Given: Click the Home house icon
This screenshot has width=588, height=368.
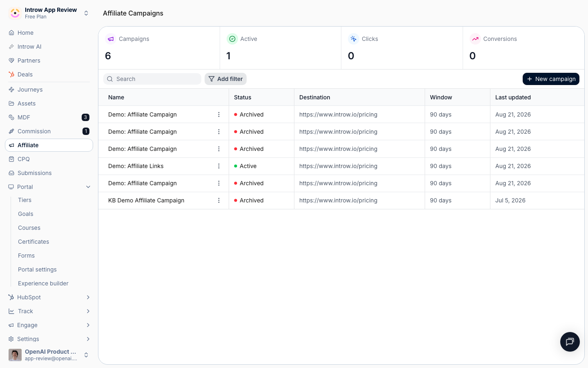Looking at the screenshot, I should (11, 33).
